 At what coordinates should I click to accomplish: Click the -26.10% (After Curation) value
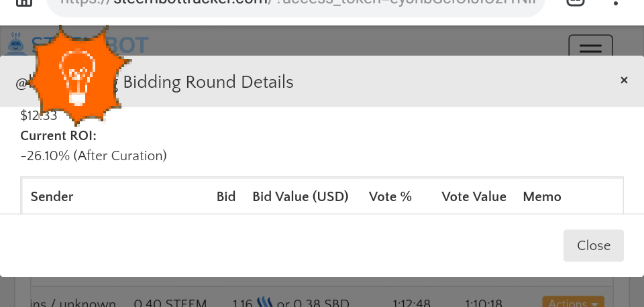[94, 156]
